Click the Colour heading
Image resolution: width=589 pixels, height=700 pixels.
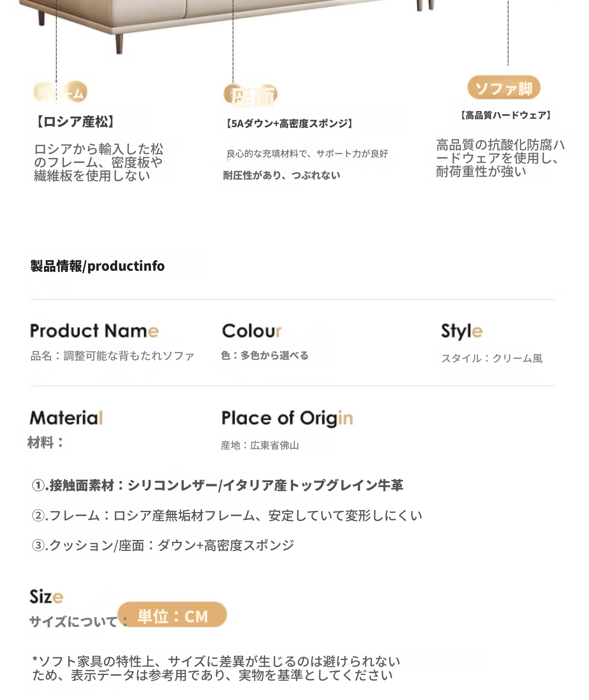click(x=252, y=331)
